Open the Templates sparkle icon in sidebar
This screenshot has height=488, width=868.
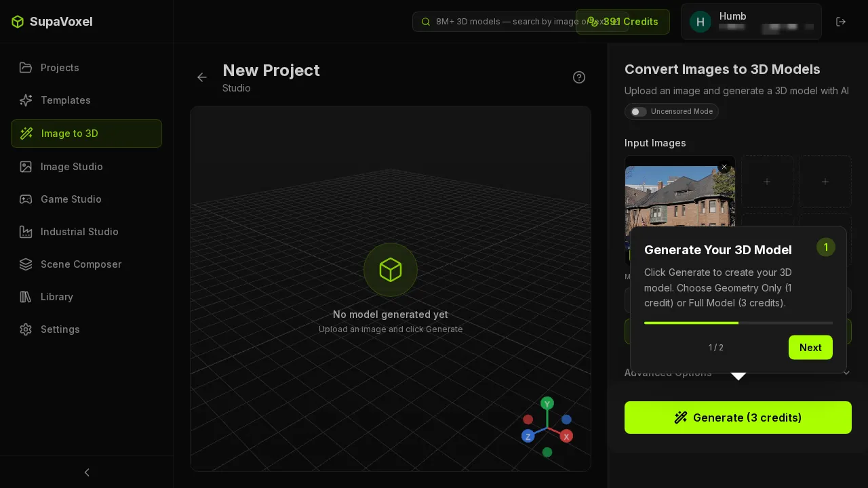coord(26,100)
